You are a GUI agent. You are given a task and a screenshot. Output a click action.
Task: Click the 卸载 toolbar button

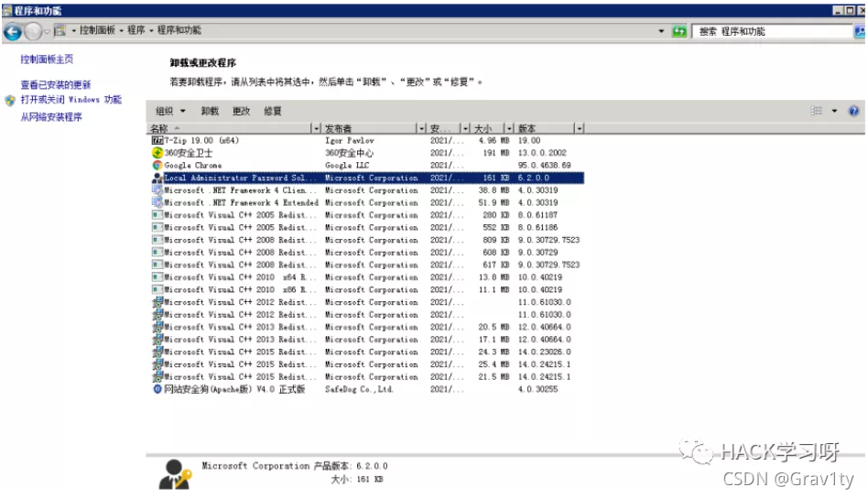tap(210, 111)
